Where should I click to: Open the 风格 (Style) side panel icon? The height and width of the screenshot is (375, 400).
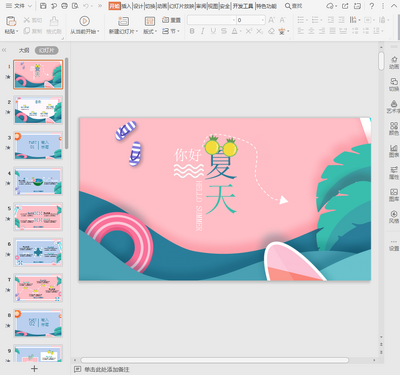click(394, 216)
